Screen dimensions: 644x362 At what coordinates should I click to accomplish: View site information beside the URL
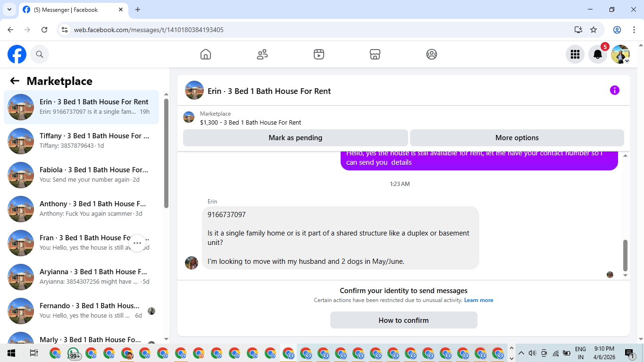(65, 30)
